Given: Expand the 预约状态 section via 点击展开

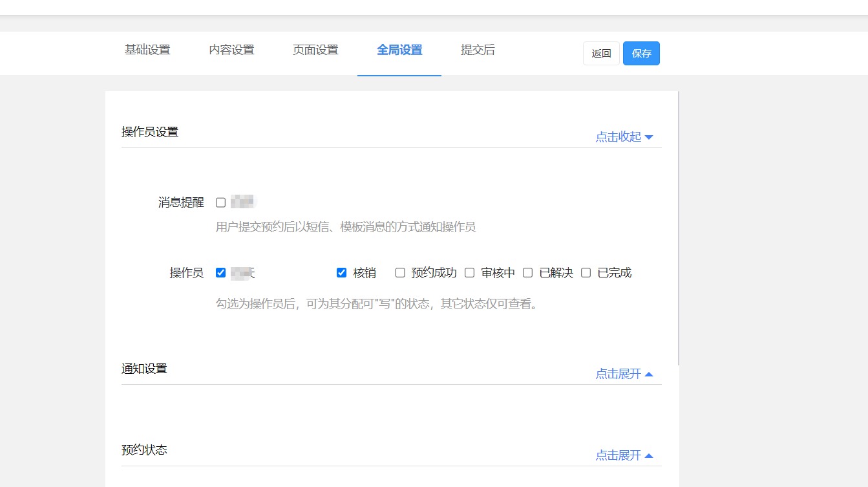Looking at the screenshot, I should tap(624, 455).
